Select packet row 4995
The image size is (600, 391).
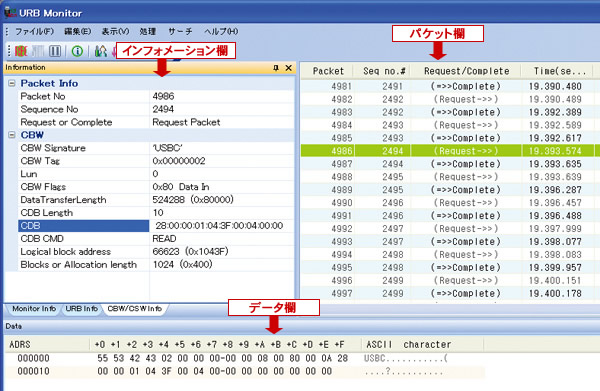tap(450, 268)
